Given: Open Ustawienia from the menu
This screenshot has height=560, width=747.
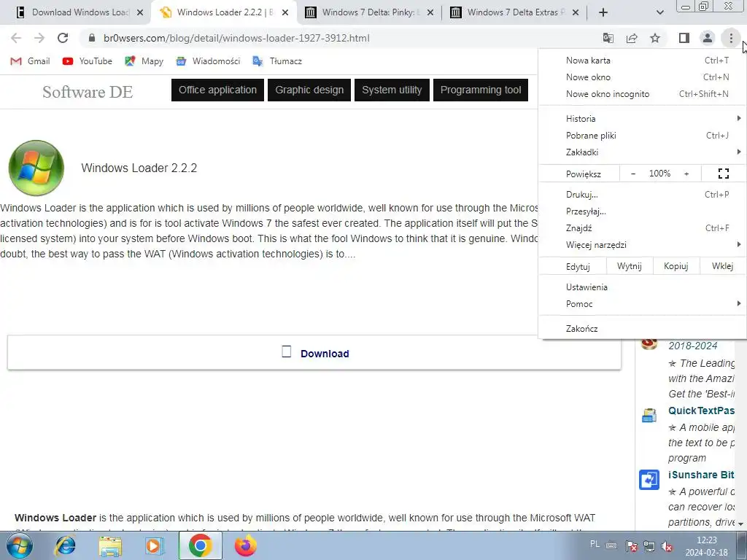Looking at the screenshot, I should click(x=642, y=287).
